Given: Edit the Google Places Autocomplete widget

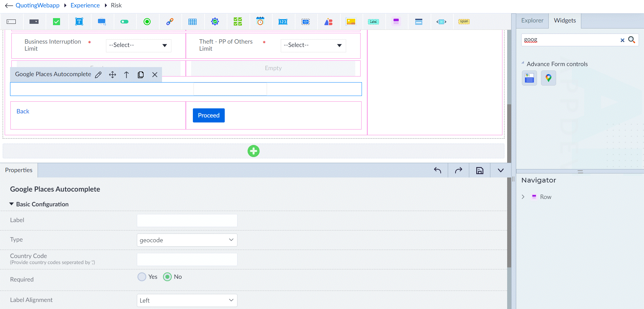Looking at the screenshot, I should [98, 75].
